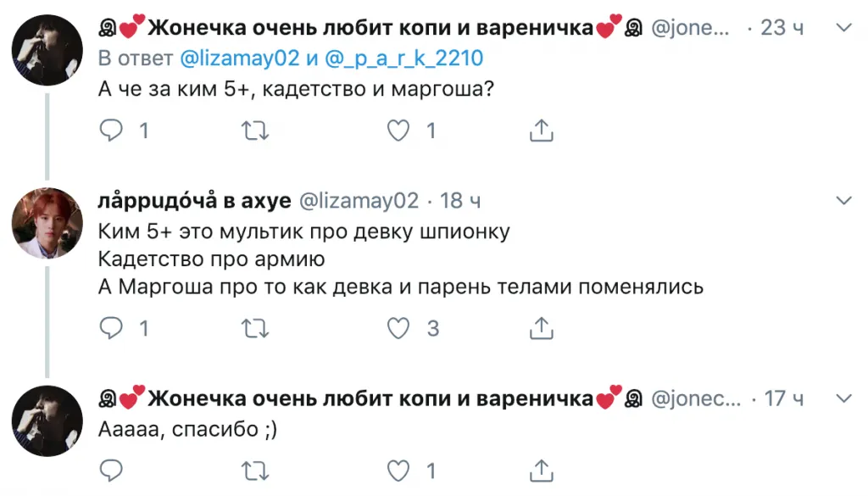Screen dimensions: 868x496
Task: Open the chevron menu on last tweet
Action: click(x=843, y=398)
